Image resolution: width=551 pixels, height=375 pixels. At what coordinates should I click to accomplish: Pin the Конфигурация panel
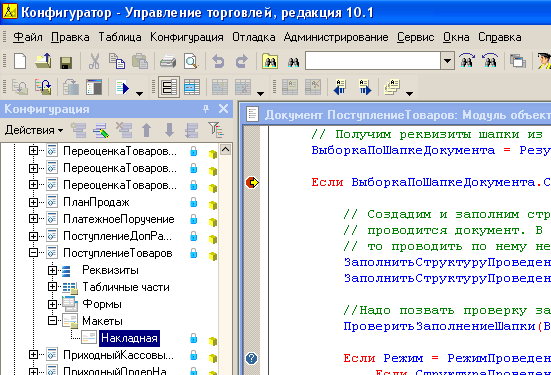click(x=206, y=109)
